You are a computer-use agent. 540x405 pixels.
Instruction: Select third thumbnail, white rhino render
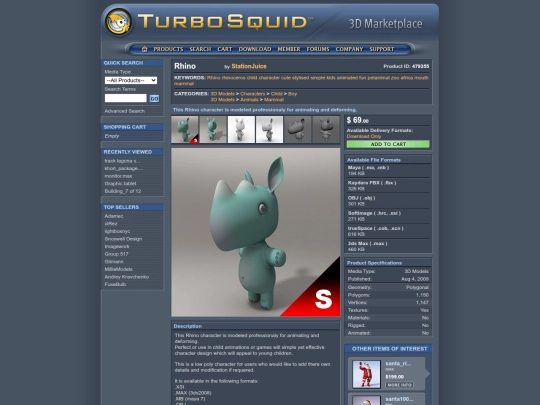point(241,129)
